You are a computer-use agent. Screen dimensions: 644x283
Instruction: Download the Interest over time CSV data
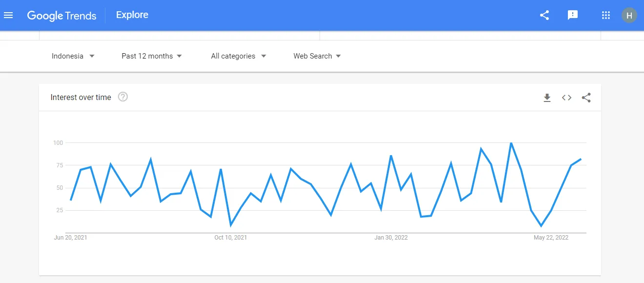pyautogui.click(x=547, y=97)
